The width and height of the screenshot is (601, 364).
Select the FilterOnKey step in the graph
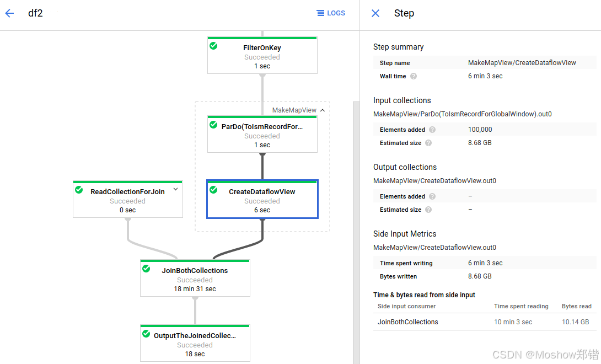click(262, 55)
